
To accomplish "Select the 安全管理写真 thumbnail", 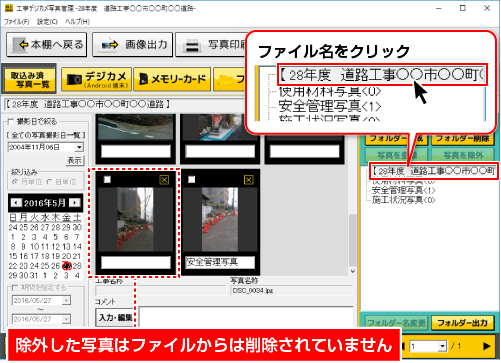I will (220, 219).
